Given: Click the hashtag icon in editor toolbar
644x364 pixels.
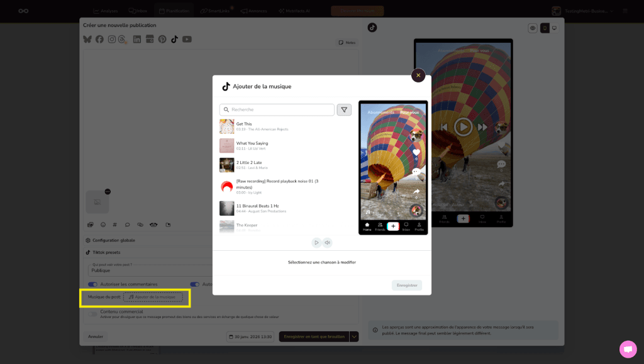Looking at the screenshot, I should click(x=114, y=224).
